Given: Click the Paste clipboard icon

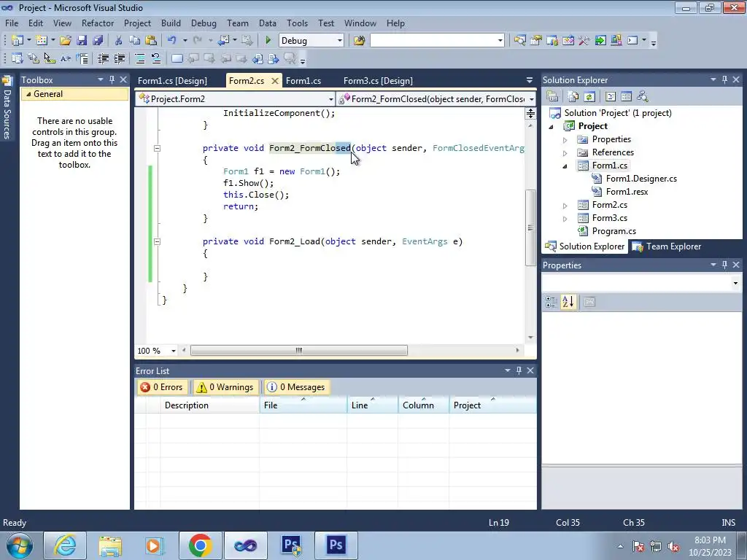Looking at the screenshot, I should (151, 41).
